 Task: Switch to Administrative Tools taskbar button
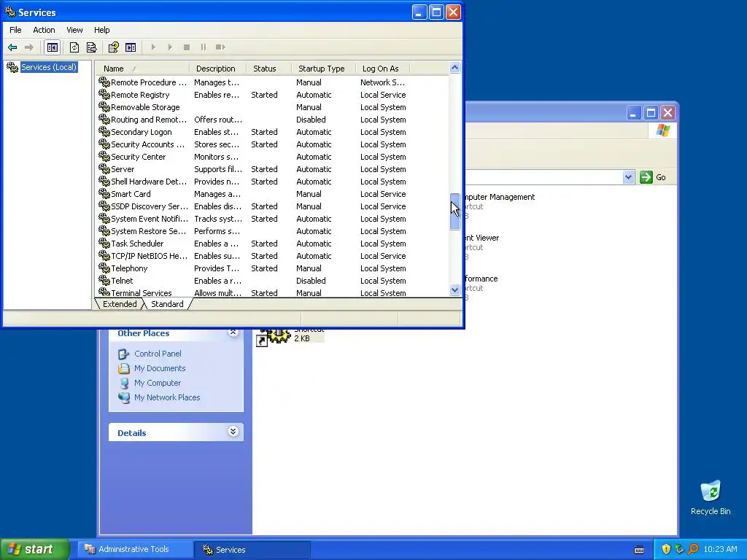click(135, 549)
